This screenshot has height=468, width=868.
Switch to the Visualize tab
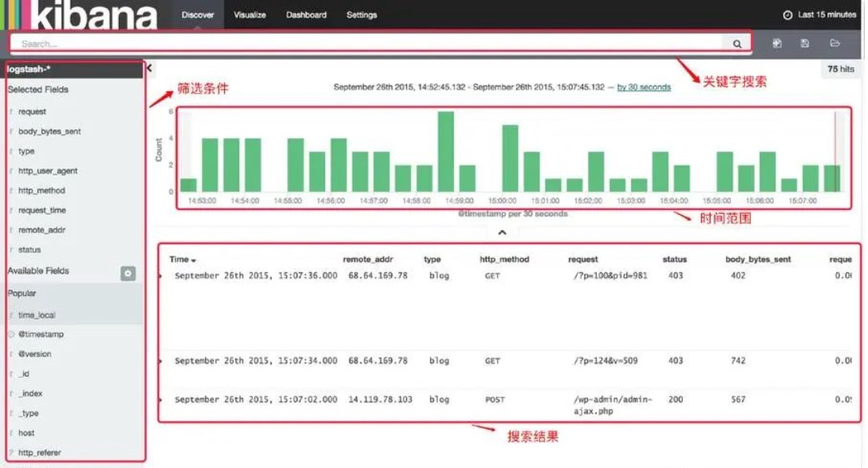coord(250,15)
